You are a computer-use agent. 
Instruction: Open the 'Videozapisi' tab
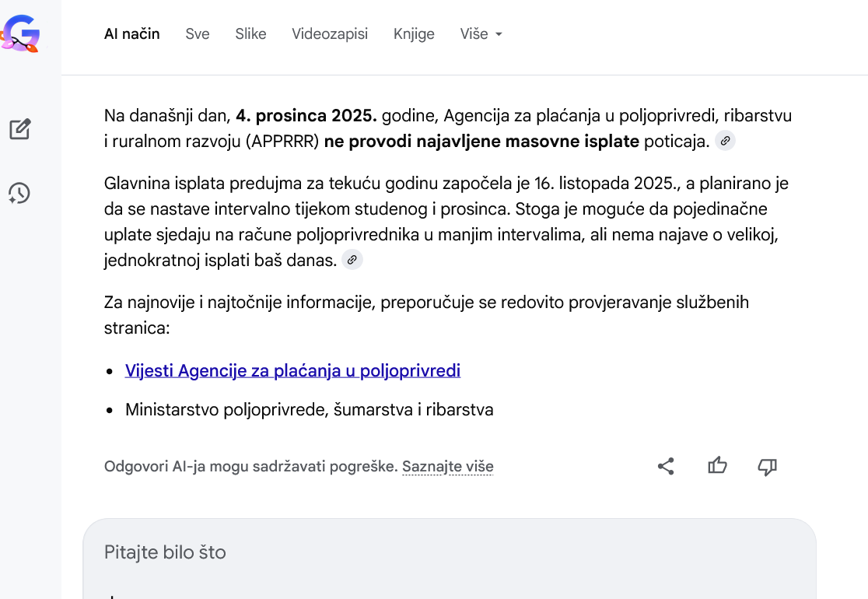point(330,33)
